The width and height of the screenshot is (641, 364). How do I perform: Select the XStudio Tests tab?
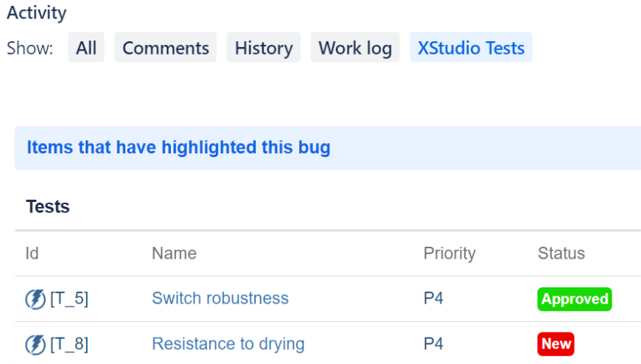pos(471,48)
